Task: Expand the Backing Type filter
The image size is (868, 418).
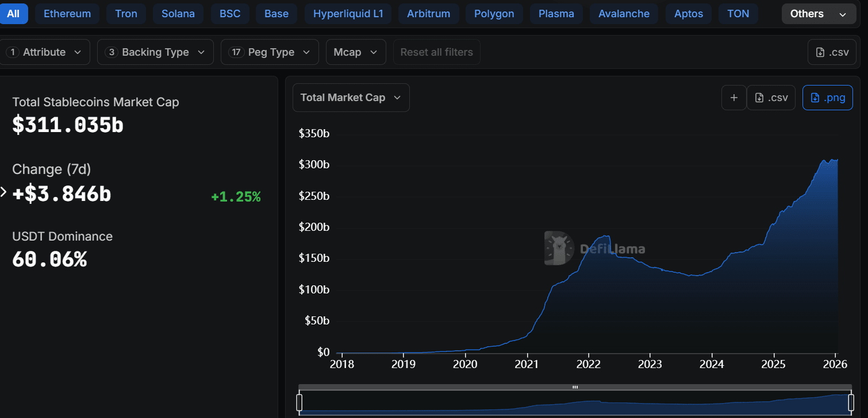Action: [155, 52]
